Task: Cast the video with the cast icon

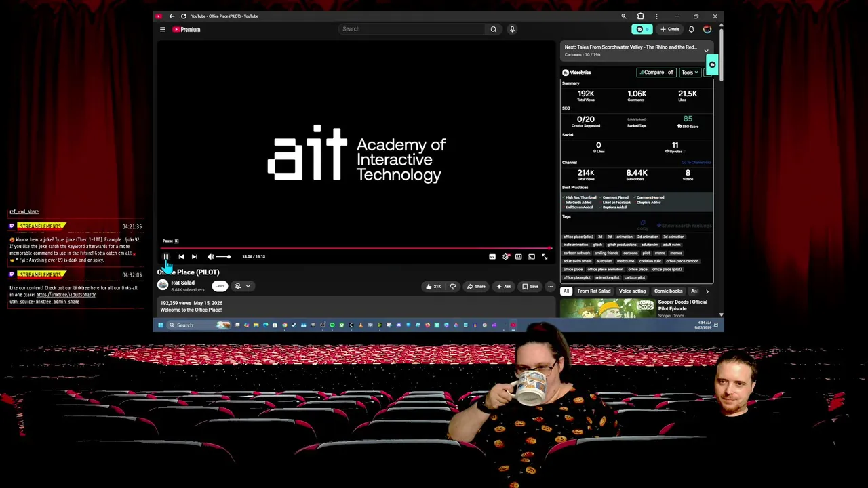Action: tap(532, 256)
